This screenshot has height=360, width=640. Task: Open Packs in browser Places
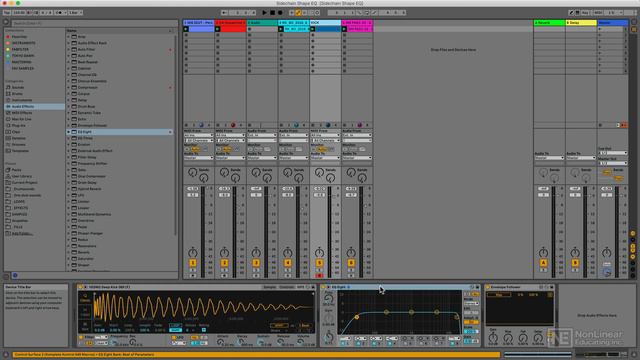coord(16,170)
